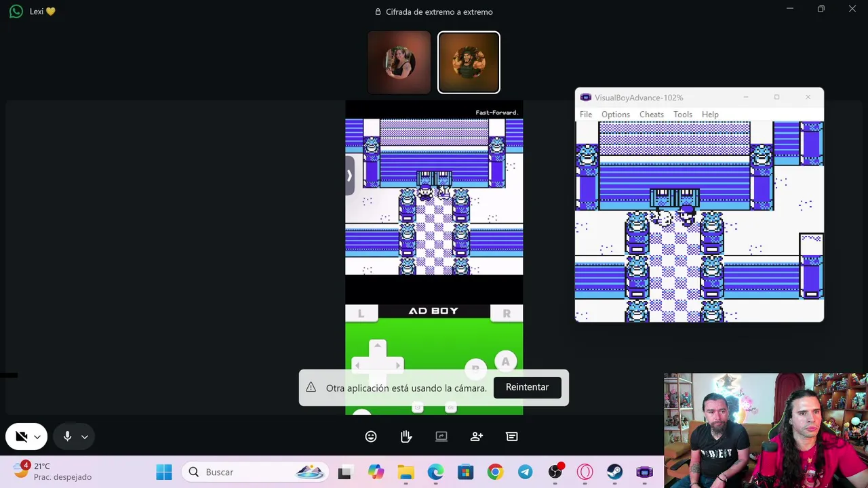The image size is (868, 488).
Task: Open the Options menu in VisualBoyAdvance
Action: tap(616, 115)
